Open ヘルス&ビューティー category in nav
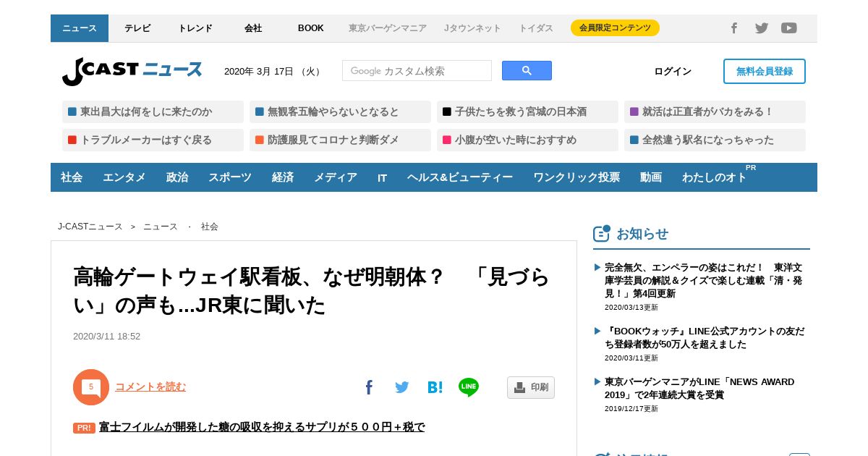 [460, 177]
